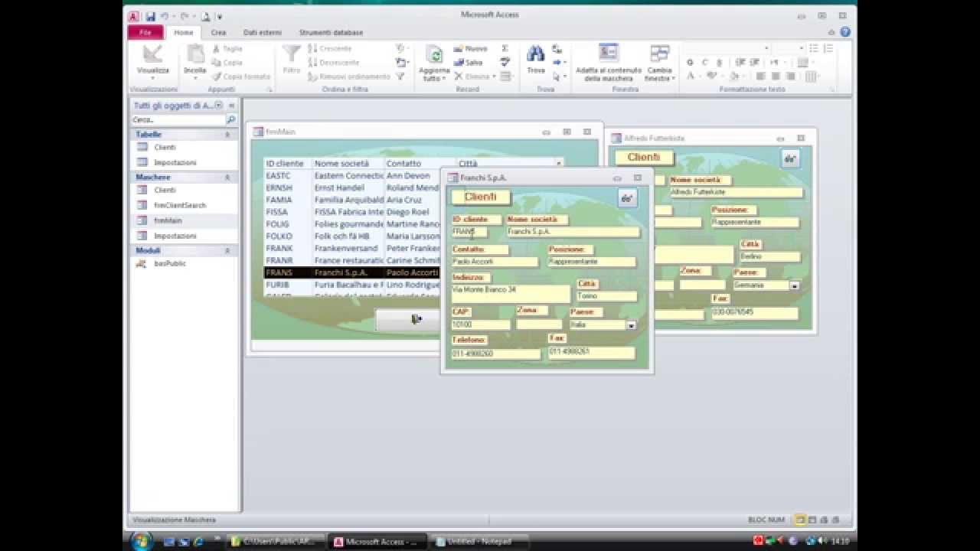The image size is (980, 551).
Task: Open the Paese dropdown in Franchi form
Action: click(x=632, y=325)
